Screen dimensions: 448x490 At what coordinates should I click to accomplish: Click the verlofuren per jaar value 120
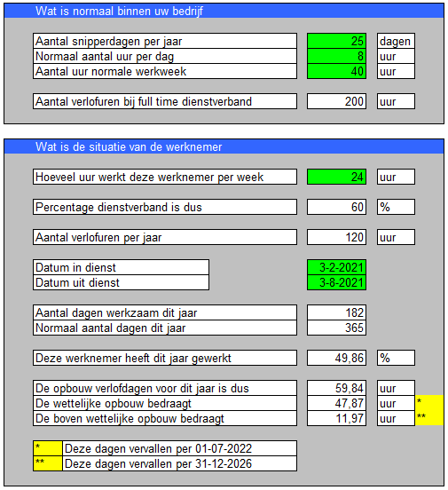click(x=336, y=237)
